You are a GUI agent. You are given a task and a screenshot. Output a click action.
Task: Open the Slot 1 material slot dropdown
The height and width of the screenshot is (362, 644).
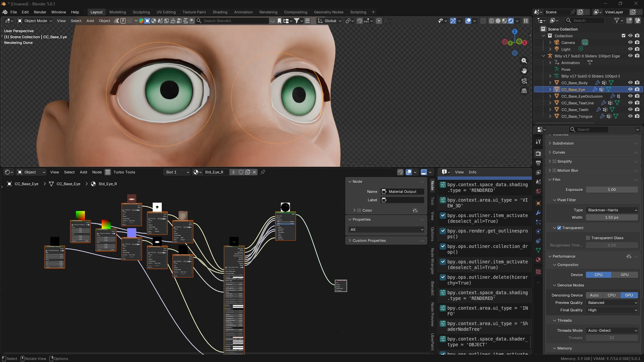177,172
